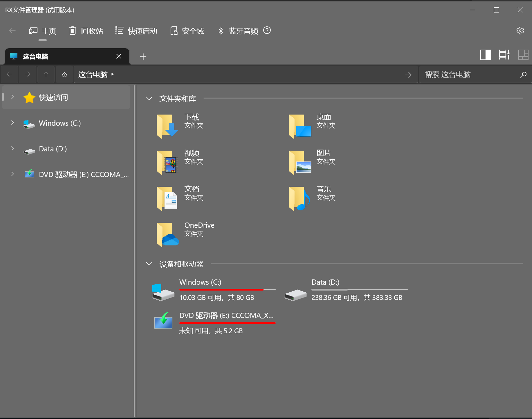Screen dimensions: 532x419
Task: Click the go arrow beside the address bar
Action: click(x=408, y=74)
